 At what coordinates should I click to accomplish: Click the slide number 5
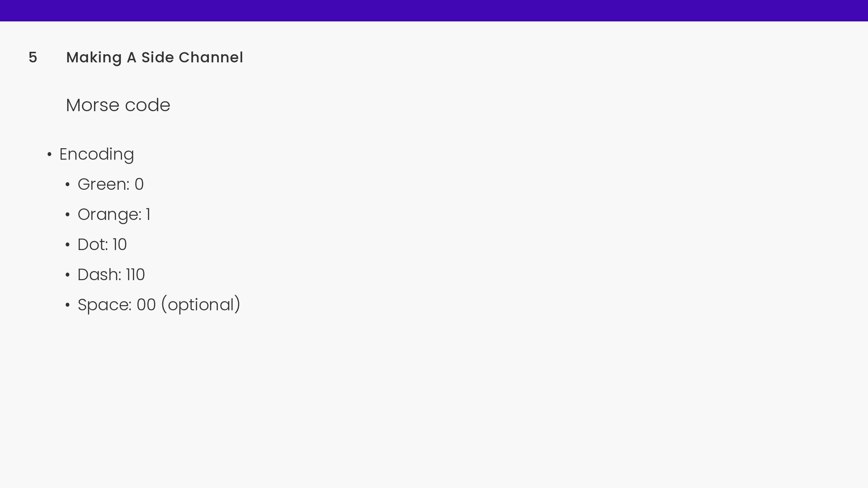coord(33,57)
